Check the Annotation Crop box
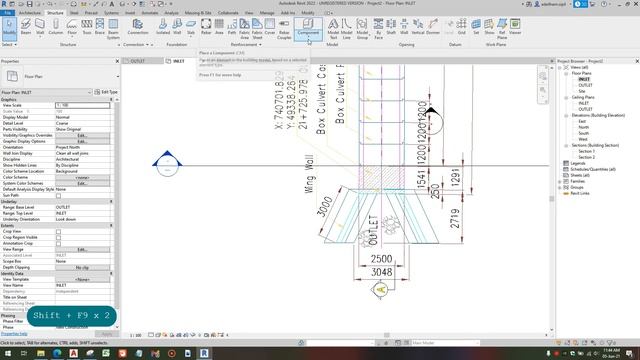The image size is (640, 360). 58,244
